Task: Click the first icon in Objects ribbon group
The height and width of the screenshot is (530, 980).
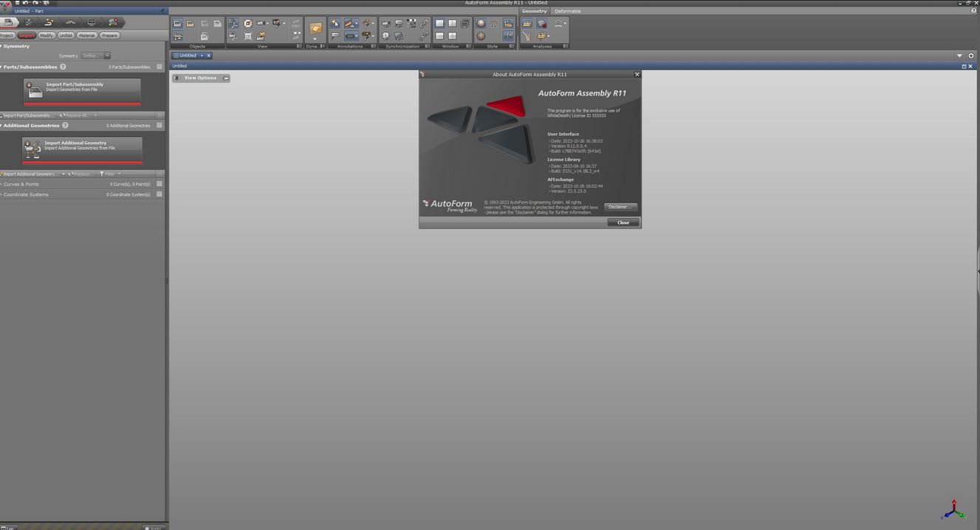Action: point(177,24)
